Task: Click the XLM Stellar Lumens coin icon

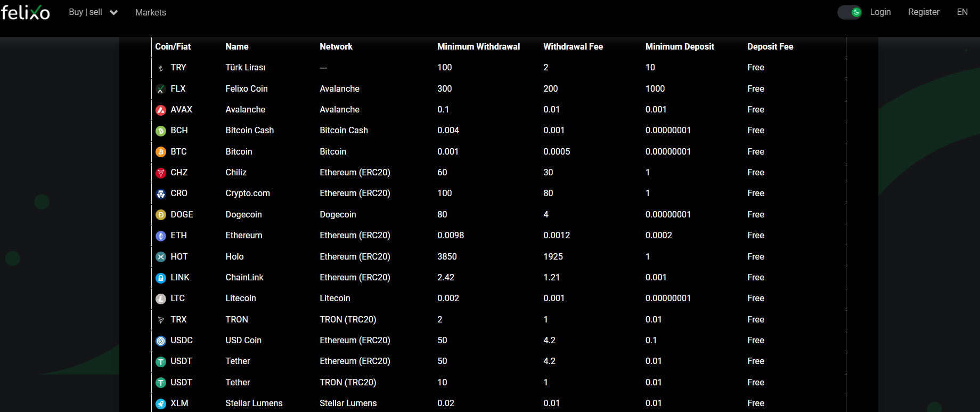Action: [x=161, y=404]
